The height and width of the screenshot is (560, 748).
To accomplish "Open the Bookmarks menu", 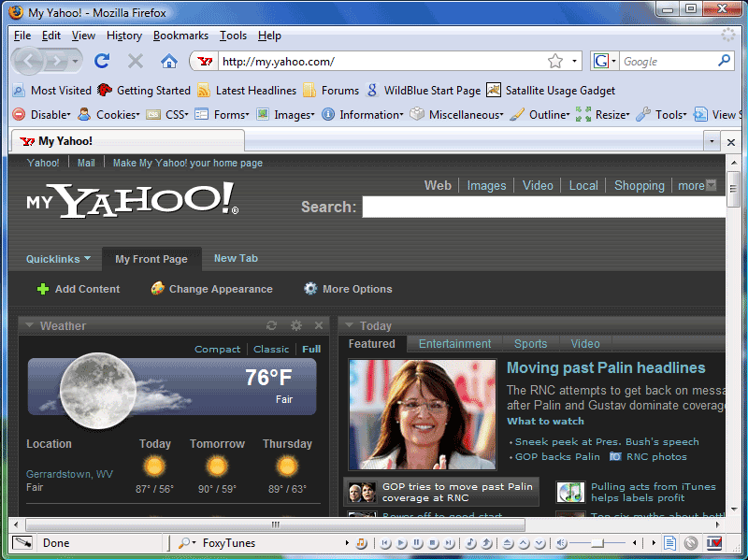I will 180,36.
